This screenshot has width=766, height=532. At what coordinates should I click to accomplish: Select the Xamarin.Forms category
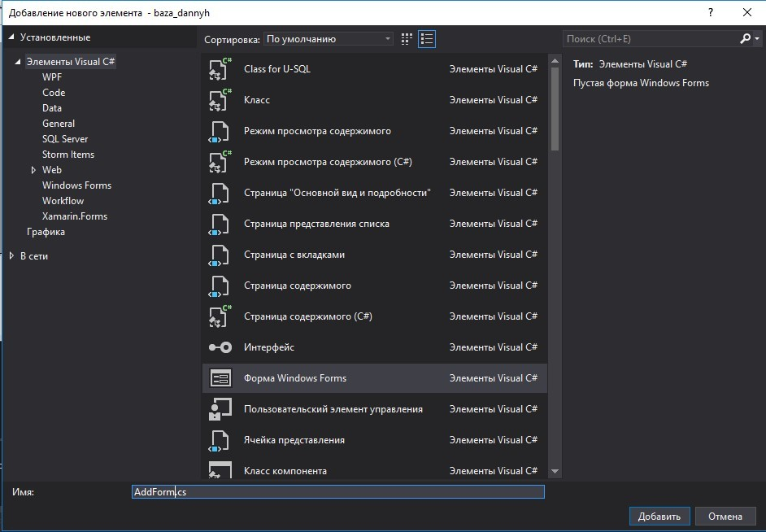(75, 216)
